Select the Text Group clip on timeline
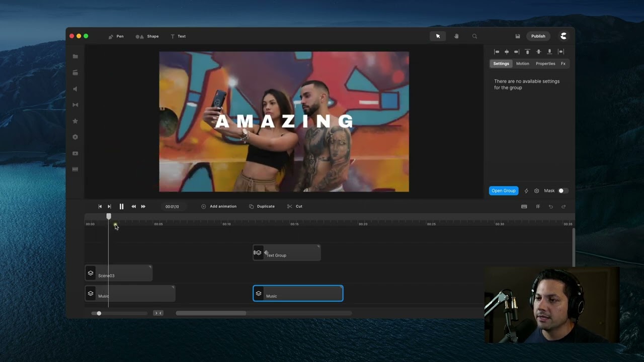Image resolution: width=644 pixels, height=362 pixels. [x=287, y=253]
